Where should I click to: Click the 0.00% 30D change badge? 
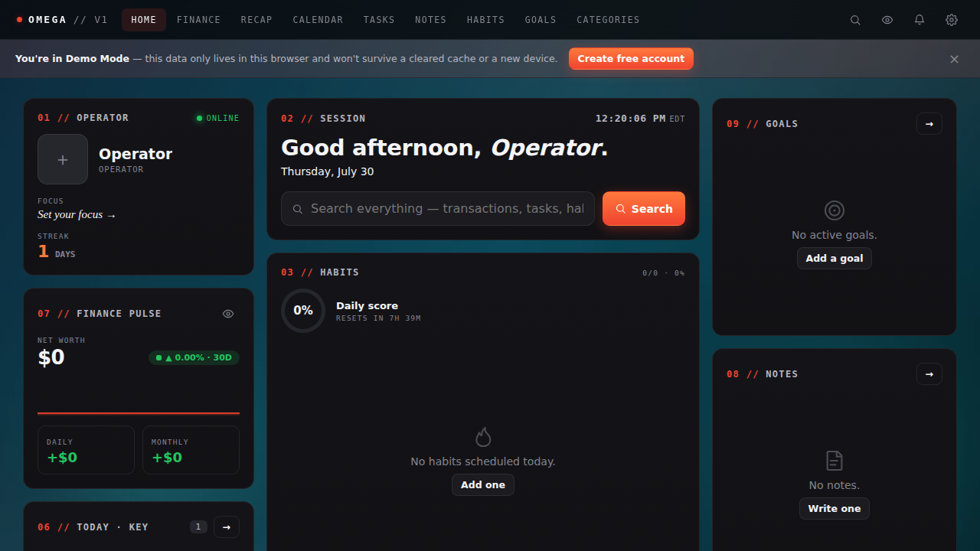tap(194, 357)
